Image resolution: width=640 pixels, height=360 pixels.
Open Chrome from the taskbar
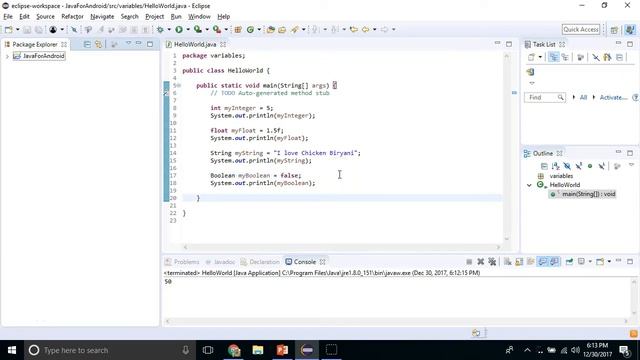pos(234,350)
